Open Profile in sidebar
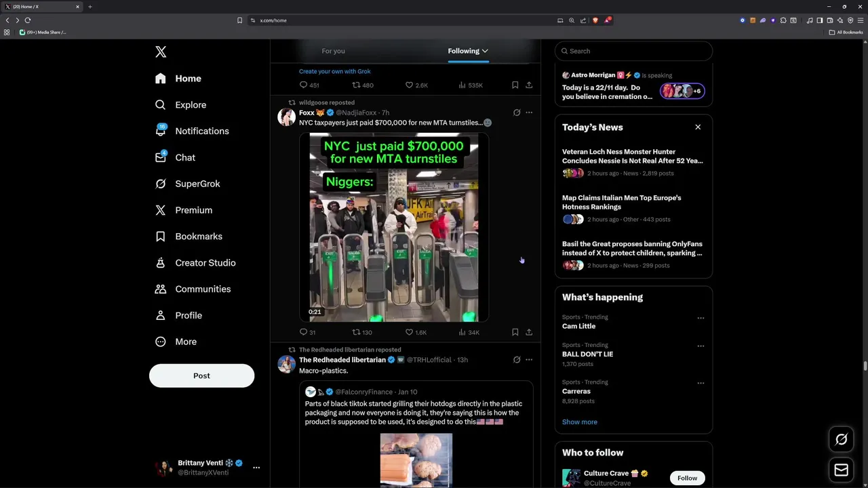The image size is (868, 488). 178,315
